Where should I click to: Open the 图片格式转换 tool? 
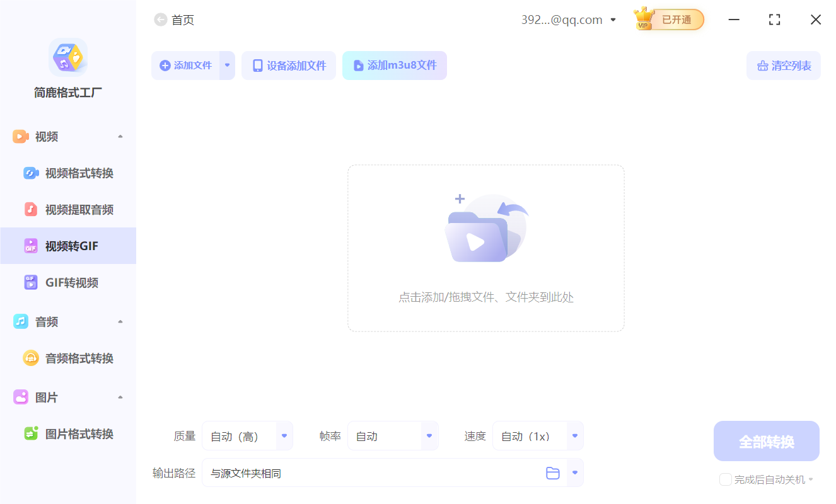click(x=69, y=433)
